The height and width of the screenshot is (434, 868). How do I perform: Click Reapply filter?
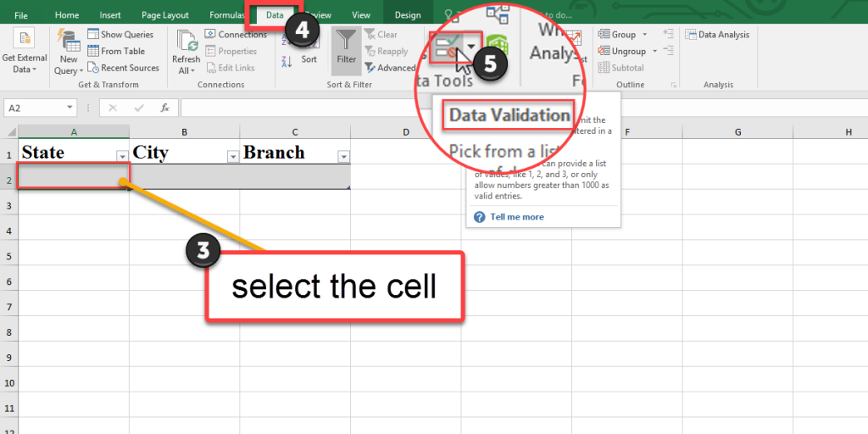pos(386,51)
